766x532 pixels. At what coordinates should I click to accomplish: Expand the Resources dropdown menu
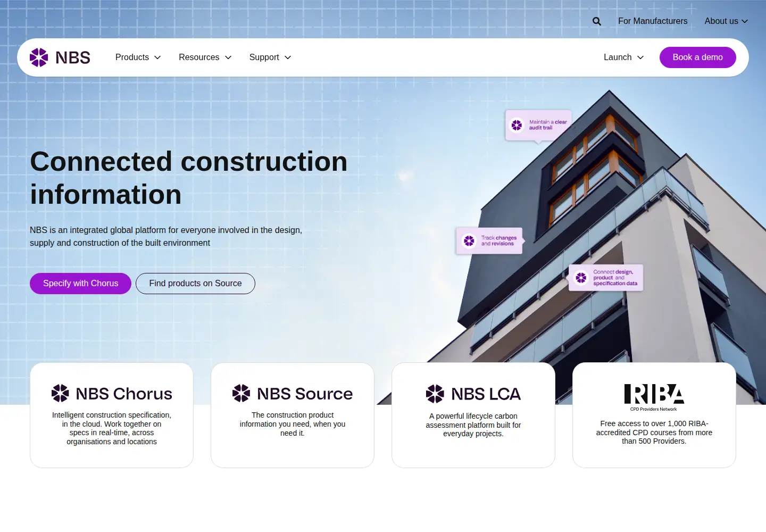[205, 57]
